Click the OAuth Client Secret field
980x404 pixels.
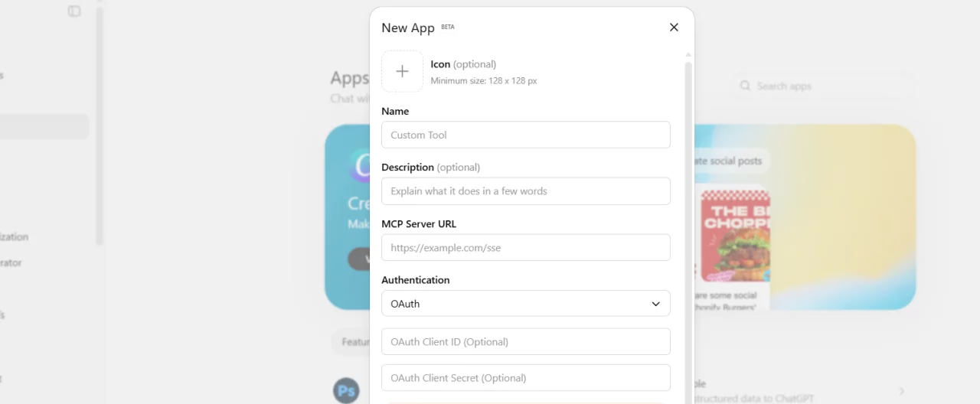tap(526, 378)
